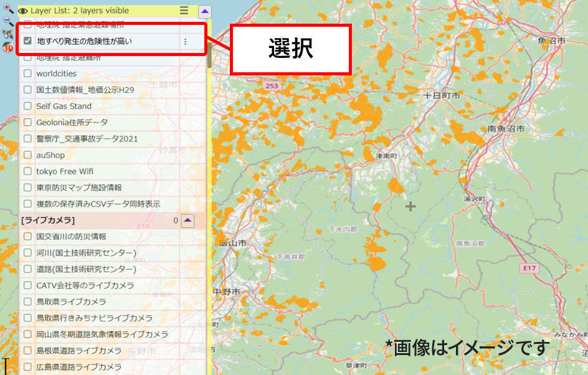Click the crosshair at the map center
This screenshot has width=588, height=375.
pos(410,206)
